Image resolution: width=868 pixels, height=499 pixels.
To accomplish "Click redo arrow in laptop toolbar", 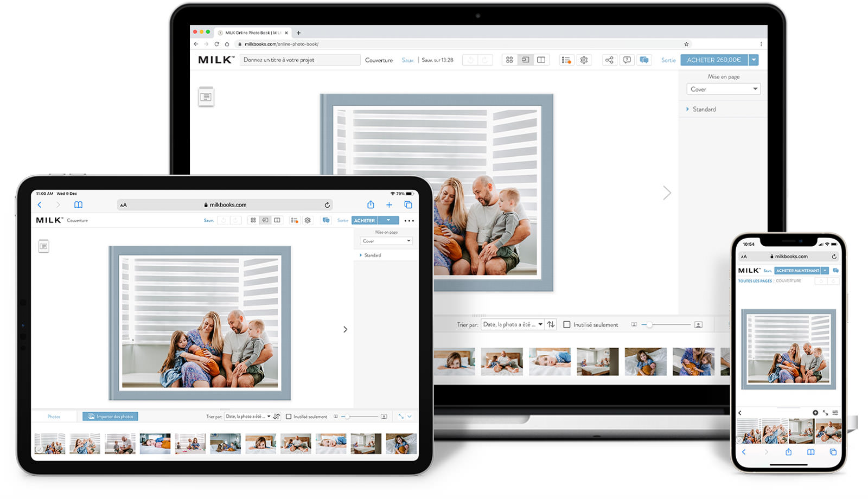I will pyautogui.click(x=485, y=60).
